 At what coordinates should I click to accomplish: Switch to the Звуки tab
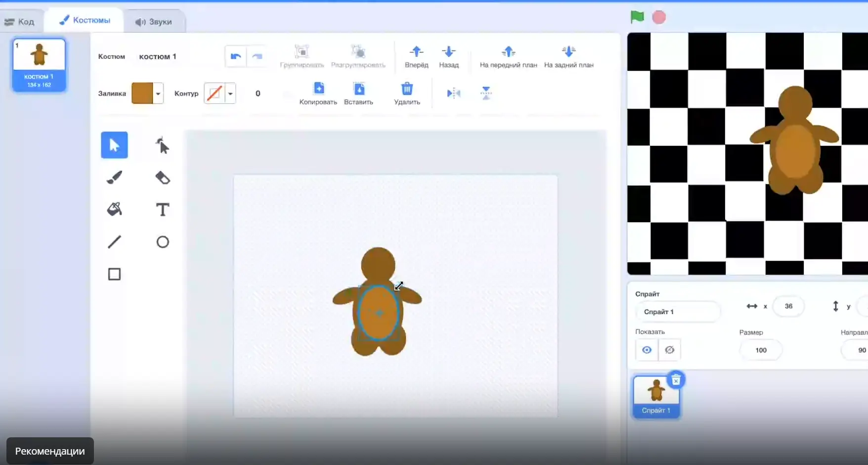[154, 22]
